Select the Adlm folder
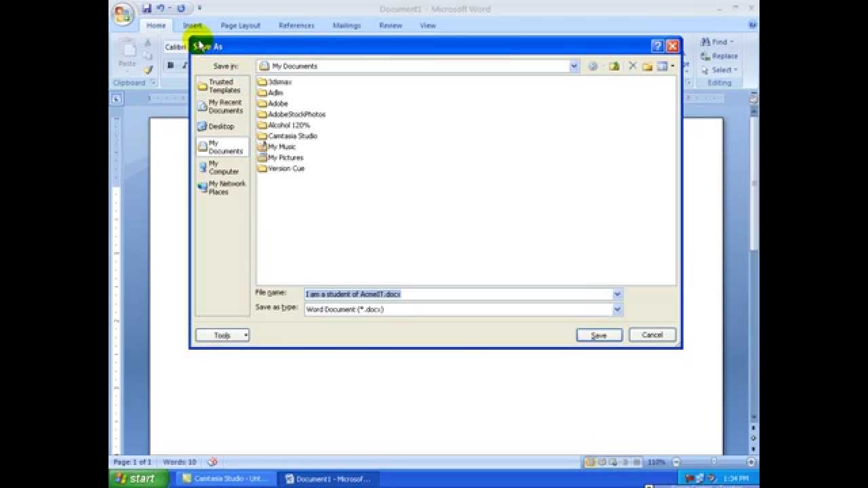 tap(271, 92)
